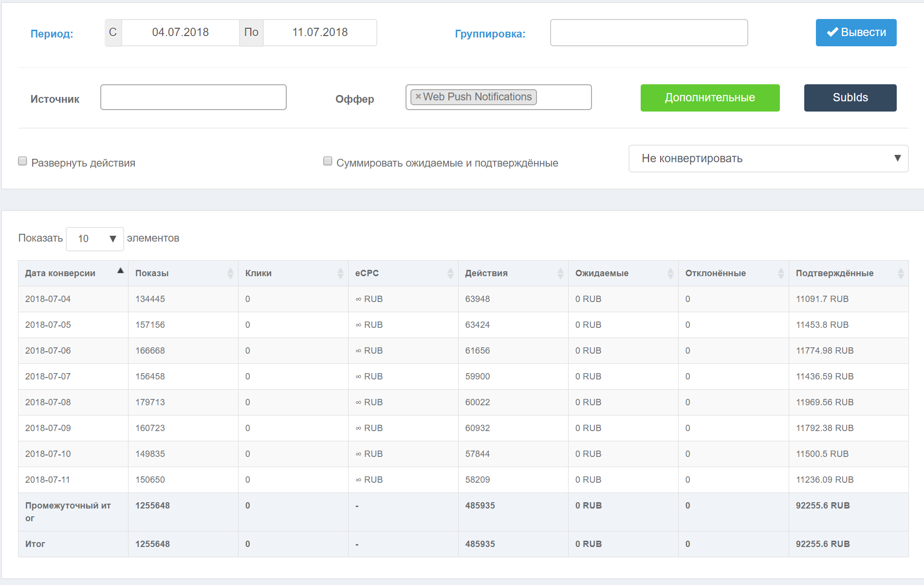Open the Показать 10 elements dropdown

[x=95, y=239]
